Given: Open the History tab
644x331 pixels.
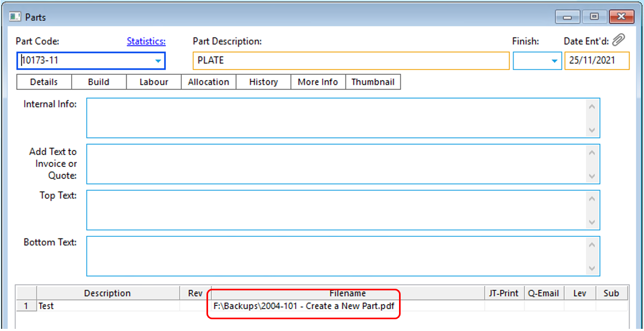Looking at the screenshot, I should 263,82.
